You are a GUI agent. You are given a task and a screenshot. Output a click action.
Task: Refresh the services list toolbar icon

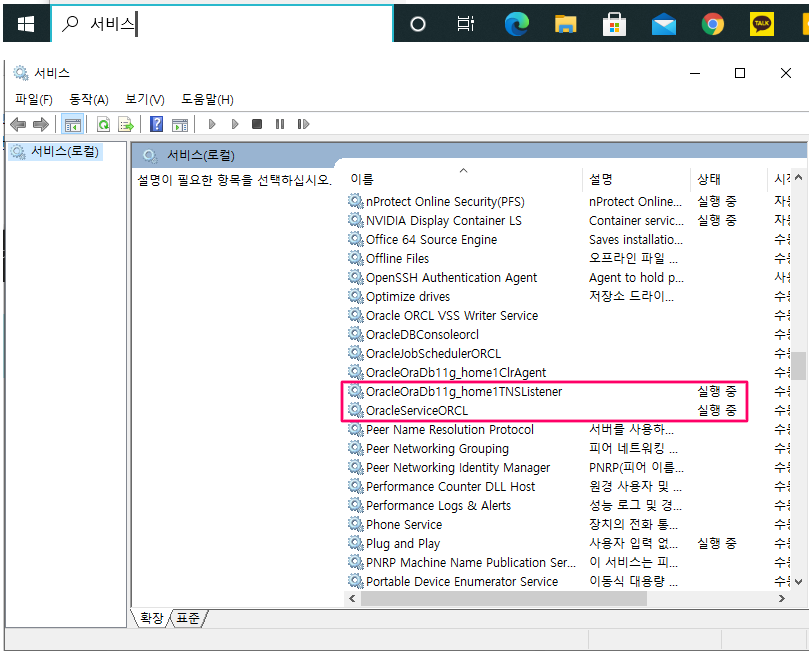[104, 124]
